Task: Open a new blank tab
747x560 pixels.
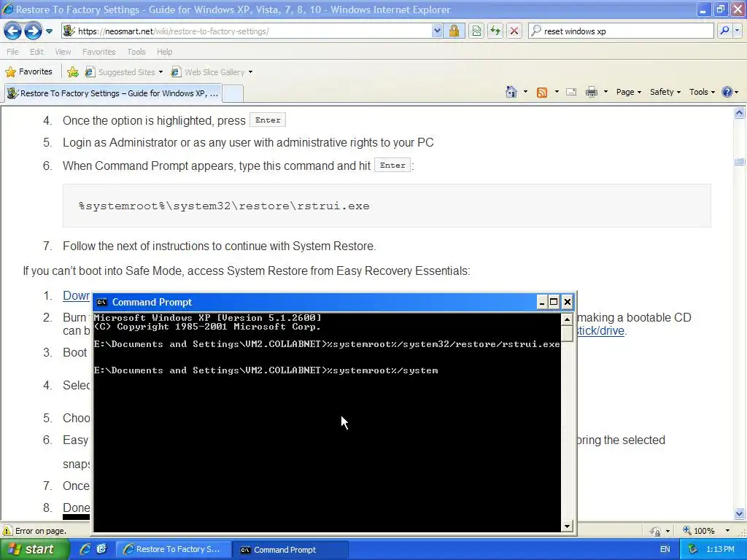Action: 233,93
